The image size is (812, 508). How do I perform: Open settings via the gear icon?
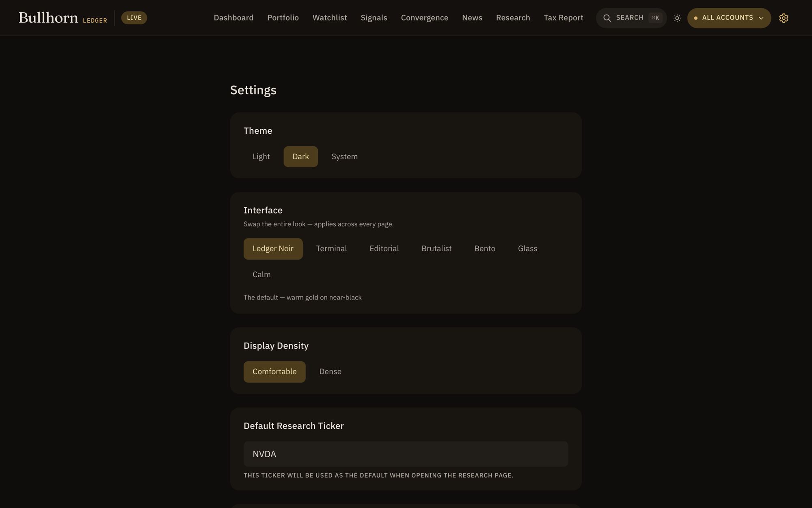click(x=784, y=18)
